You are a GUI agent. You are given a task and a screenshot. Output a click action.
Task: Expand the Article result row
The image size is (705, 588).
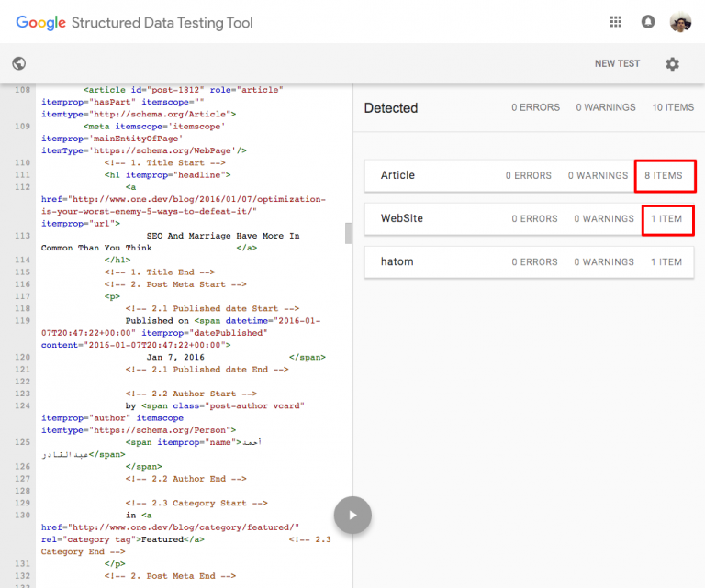coord(529,175)
